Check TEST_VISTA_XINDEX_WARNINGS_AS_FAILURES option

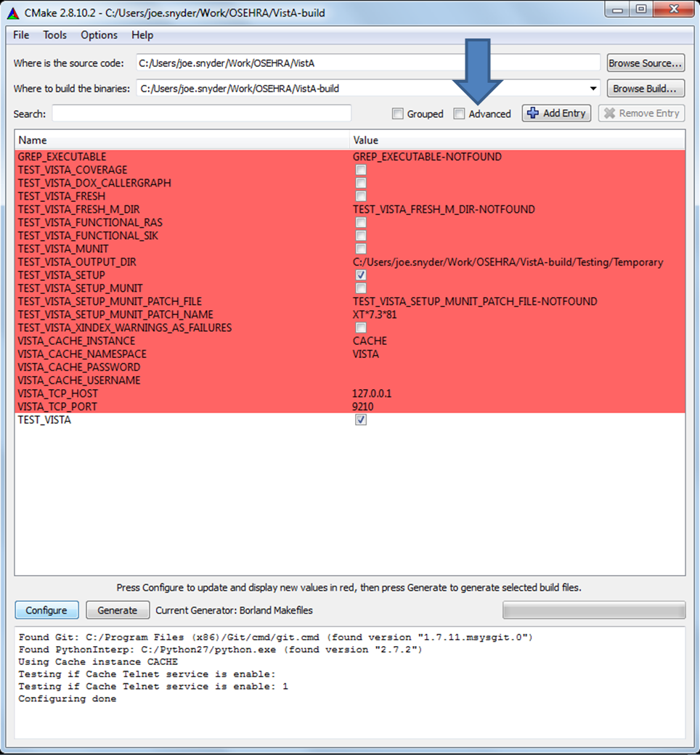point(361,327)
